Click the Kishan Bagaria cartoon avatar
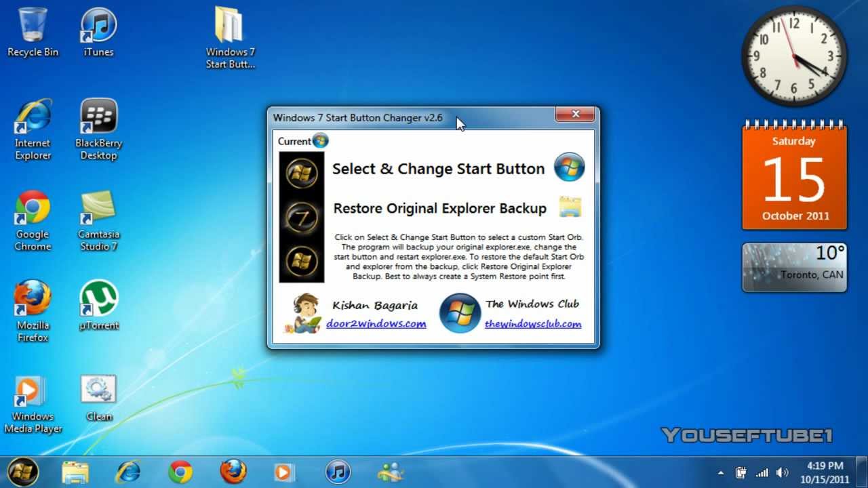The height and width of the screenshot is (488, 868). point(304,312)
